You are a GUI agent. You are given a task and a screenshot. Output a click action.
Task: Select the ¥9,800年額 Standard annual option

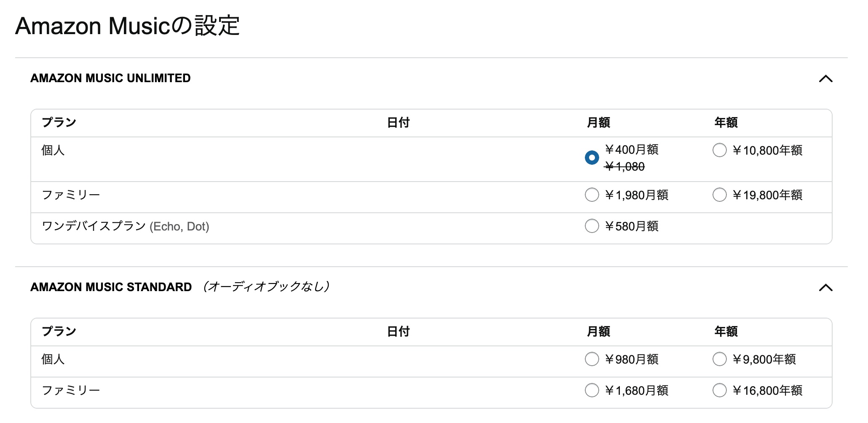point(719,359)
